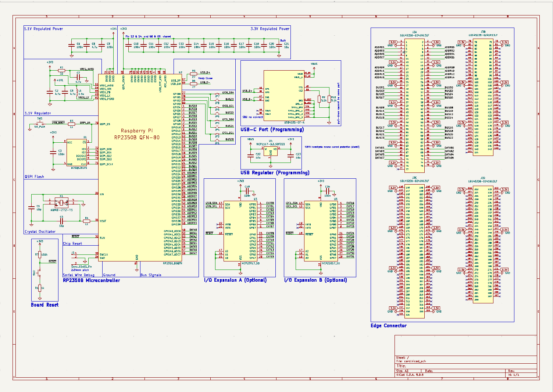Click resistor R2 near VREG_AVDD
The width and height of the screenshot is (553, 392).
[x=62, y=71]
